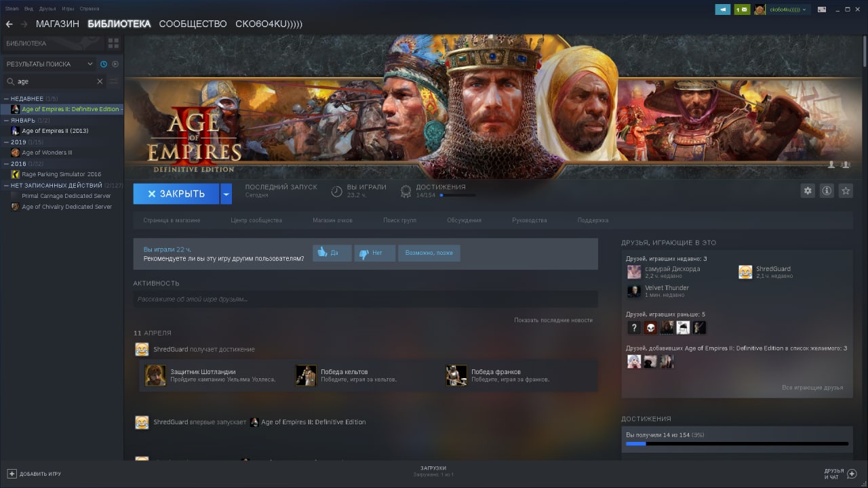Screen dimensions: 868x488
Task: Toggle ready-to-play filter icon in sidebar
Action: [115, 64]
